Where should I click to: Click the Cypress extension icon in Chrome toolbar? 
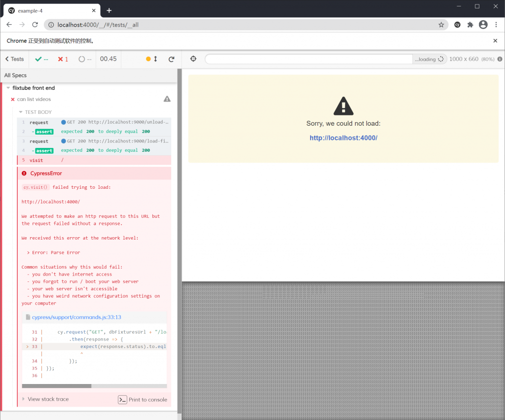(457, 25)
